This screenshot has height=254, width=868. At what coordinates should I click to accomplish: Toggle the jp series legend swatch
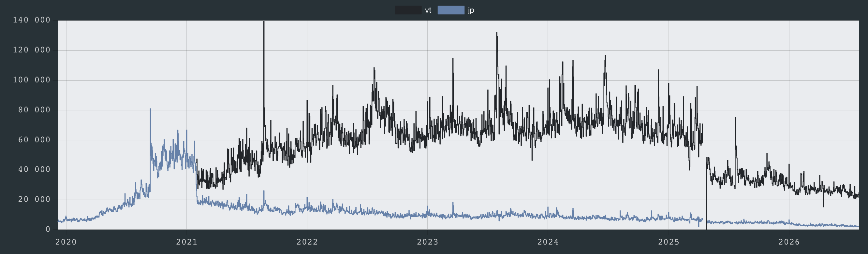click(x=451, y=10)
